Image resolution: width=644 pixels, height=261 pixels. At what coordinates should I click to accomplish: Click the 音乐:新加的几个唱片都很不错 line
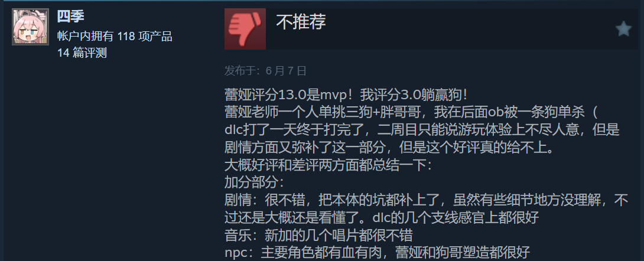tap(318, 236)
